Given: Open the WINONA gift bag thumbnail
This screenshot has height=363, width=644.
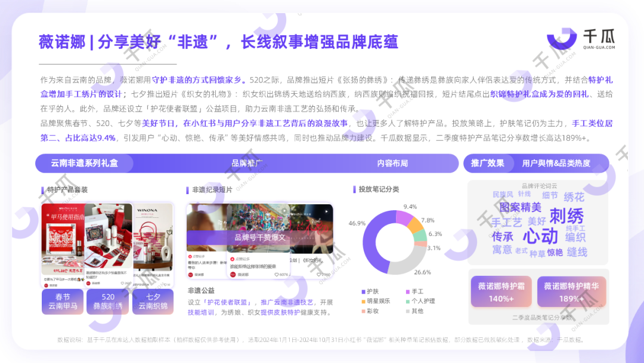Looking at the screenshot, I should point(153,245).
